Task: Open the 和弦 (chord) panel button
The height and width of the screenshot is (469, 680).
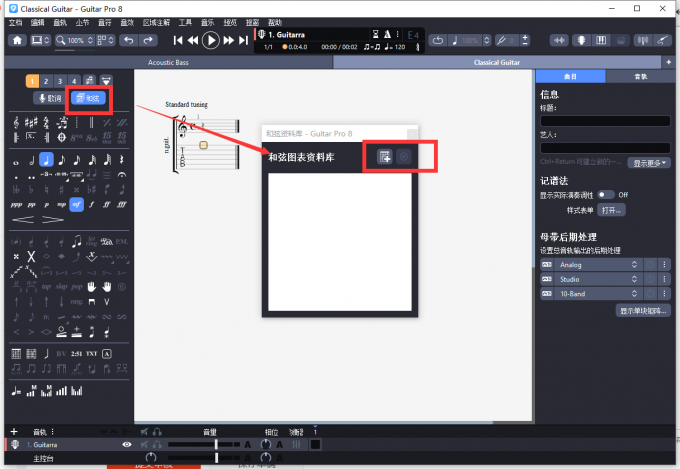Action: (88, 98)
